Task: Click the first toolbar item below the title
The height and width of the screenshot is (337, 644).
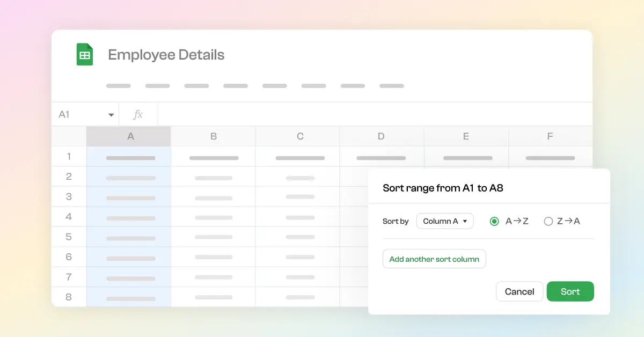Action: (118, 85)
